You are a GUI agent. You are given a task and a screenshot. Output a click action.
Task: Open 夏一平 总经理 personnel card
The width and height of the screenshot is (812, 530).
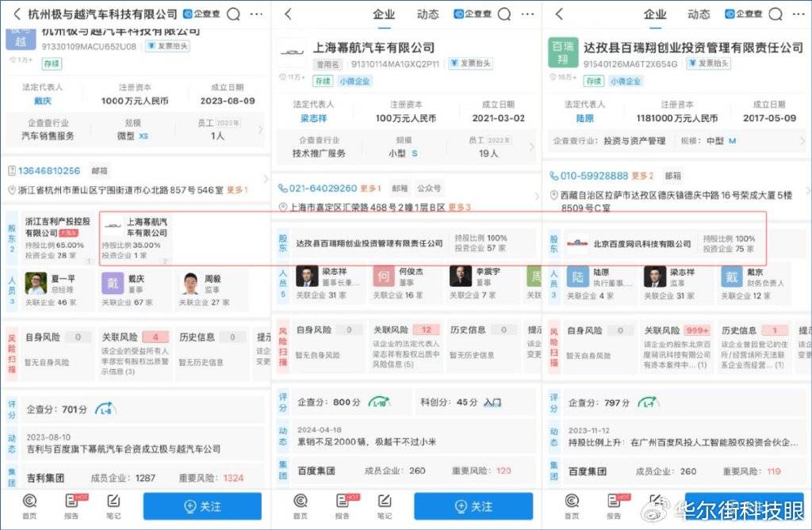pyautogui.click(x=57, y=289)
